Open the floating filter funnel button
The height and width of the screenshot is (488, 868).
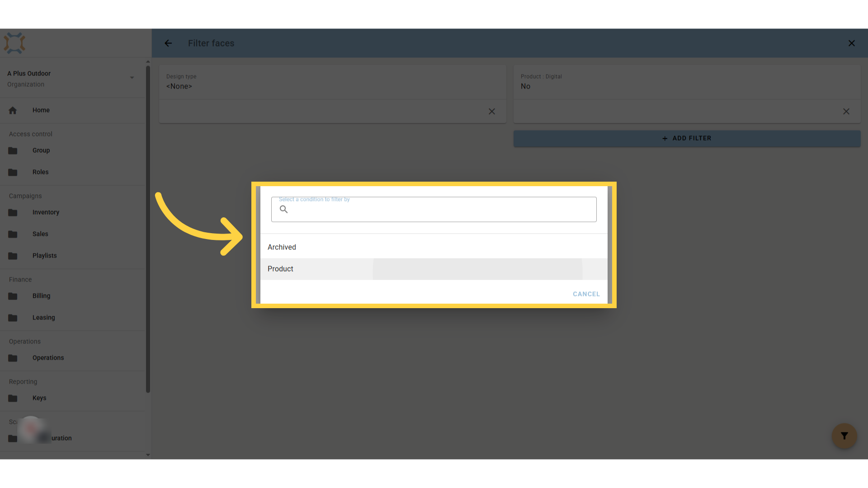coord(844,436)
